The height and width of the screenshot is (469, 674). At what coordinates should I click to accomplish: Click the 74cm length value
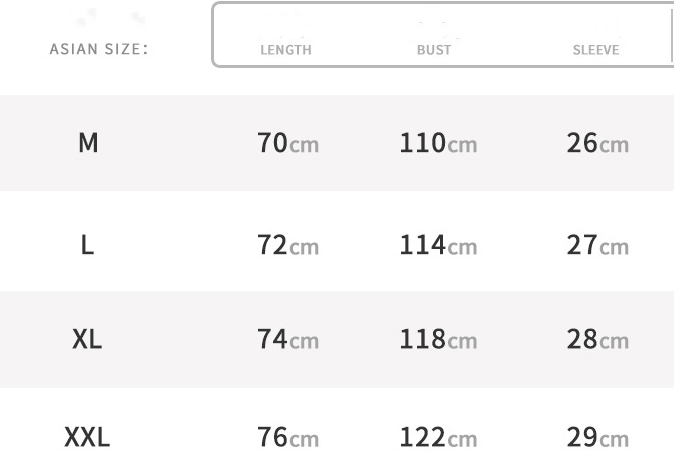pyautogui.click(x=288, y=340)
